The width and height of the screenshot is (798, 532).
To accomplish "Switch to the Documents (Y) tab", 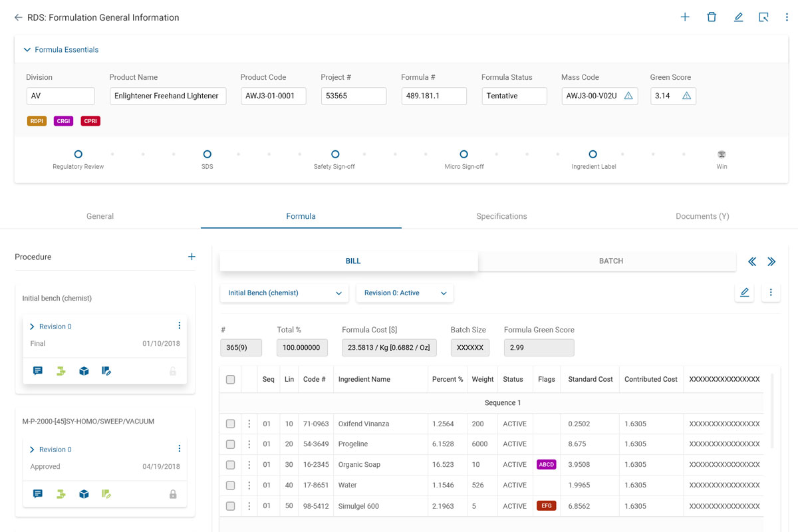I will point(702,216).
